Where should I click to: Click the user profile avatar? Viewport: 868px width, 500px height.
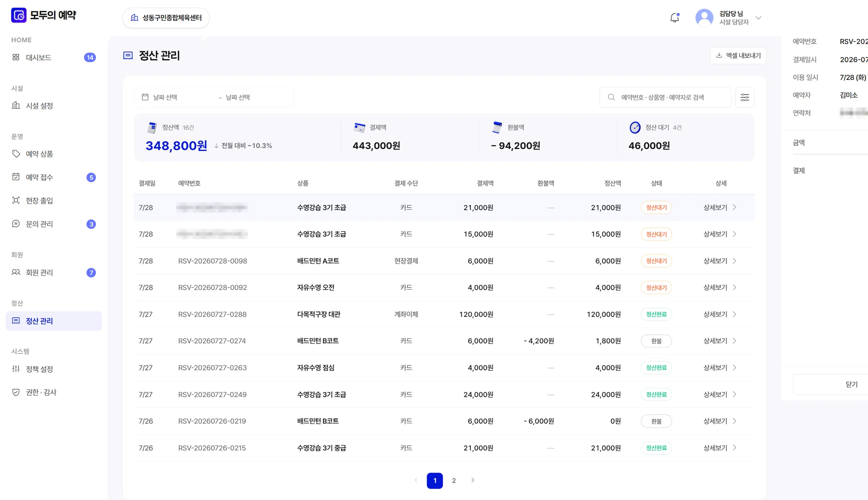point(704,18)
